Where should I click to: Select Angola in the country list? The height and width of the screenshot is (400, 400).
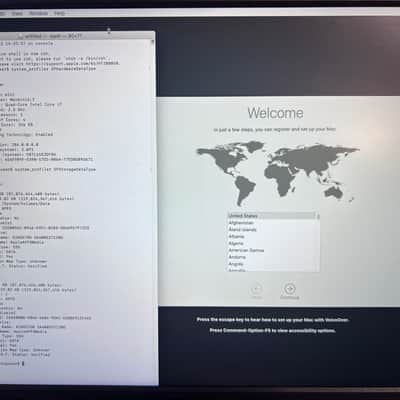[272, 264]
